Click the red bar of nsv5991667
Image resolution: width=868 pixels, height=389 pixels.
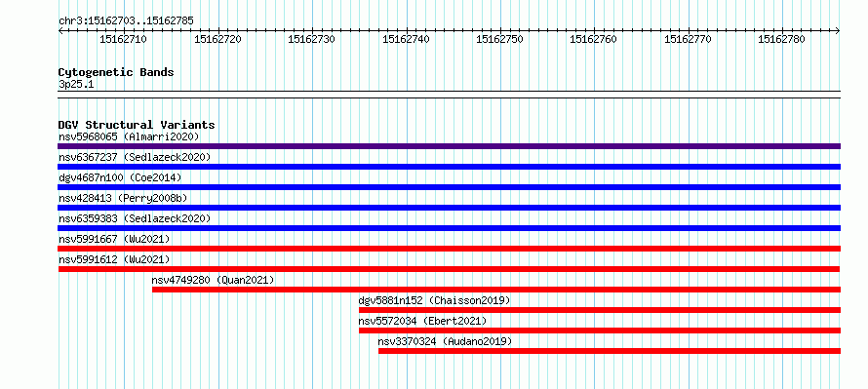click(449, 249)
